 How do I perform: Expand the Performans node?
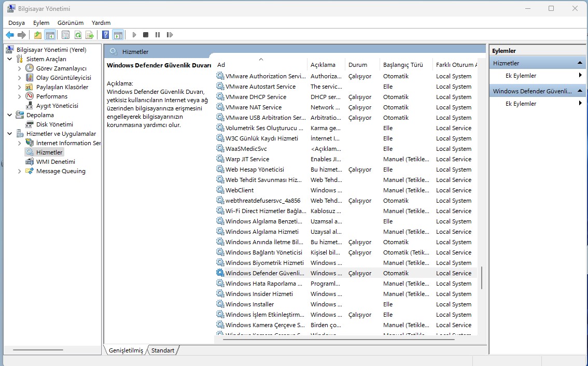point(20,96)
